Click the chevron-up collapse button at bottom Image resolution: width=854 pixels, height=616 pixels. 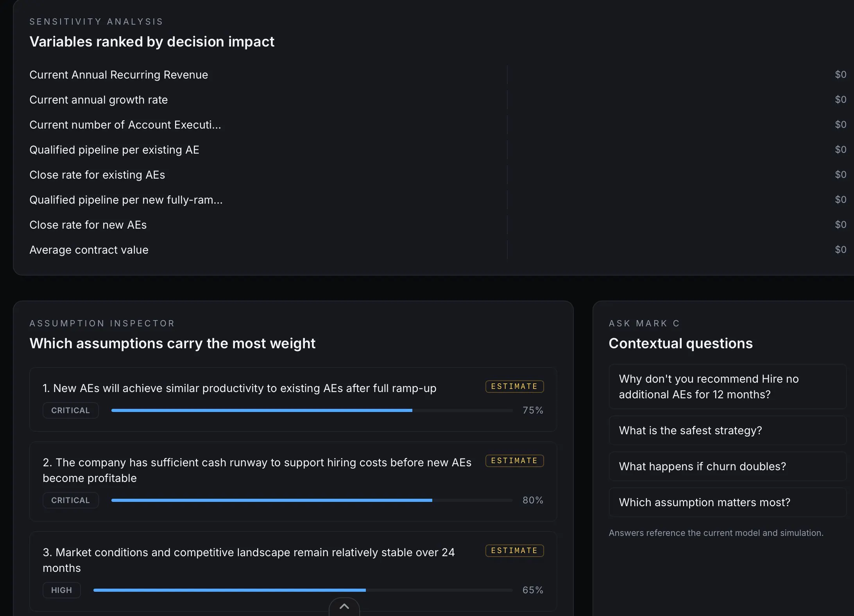coord(344,607)
